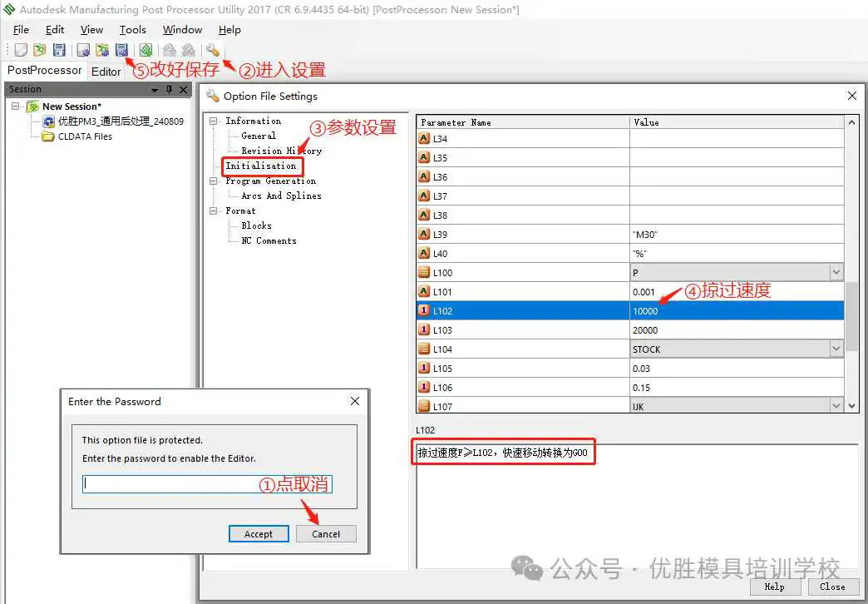Viewport: 868px width, 604px height.
Task: Click the 优胜PM3 option file icon
Action: pos(49,121)
